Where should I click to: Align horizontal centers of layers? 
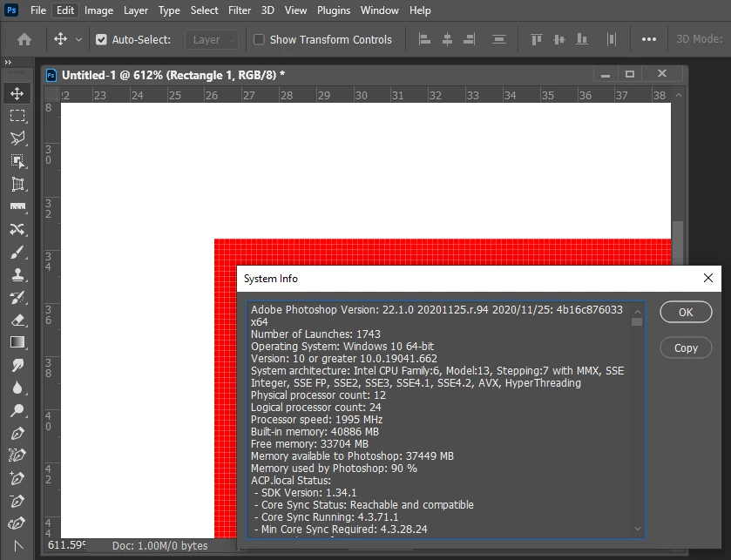(447, 39)
